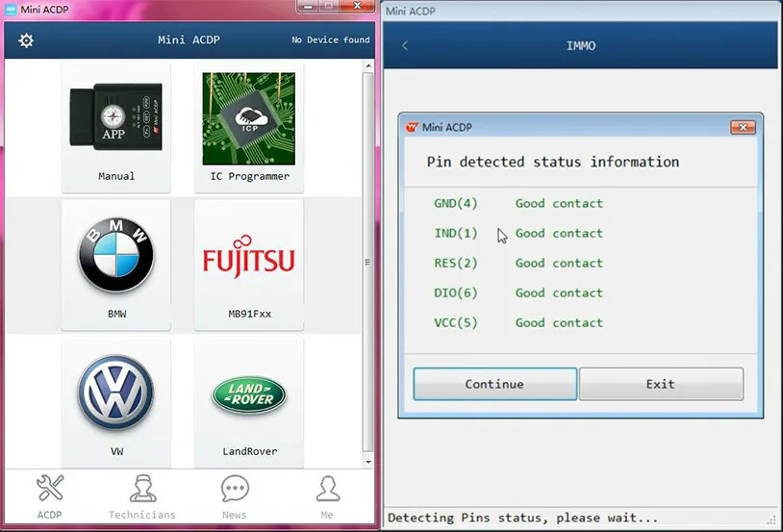Click the GND(4) pin label

point(455,203)
